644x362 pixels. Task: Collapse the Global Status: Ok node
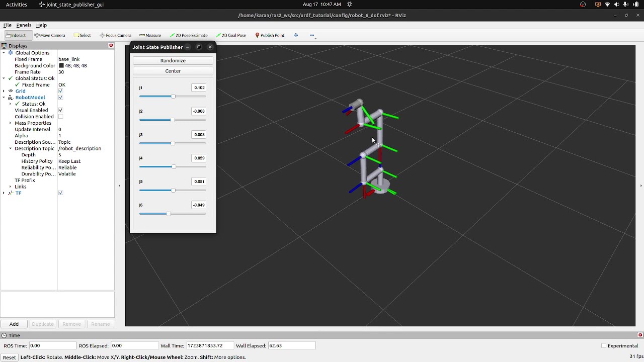[4, 78]
